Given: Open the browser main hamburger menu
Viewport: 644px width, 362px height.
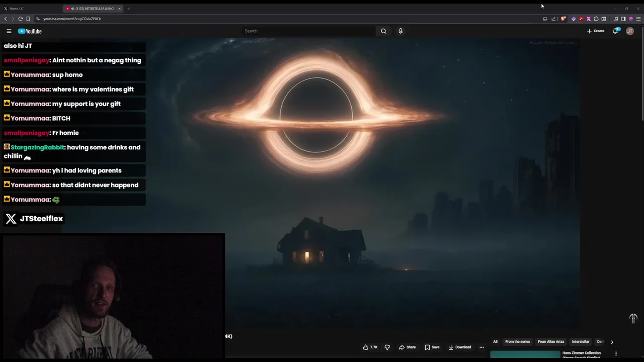Looking at the screenshot, I should tap(638, 19).
